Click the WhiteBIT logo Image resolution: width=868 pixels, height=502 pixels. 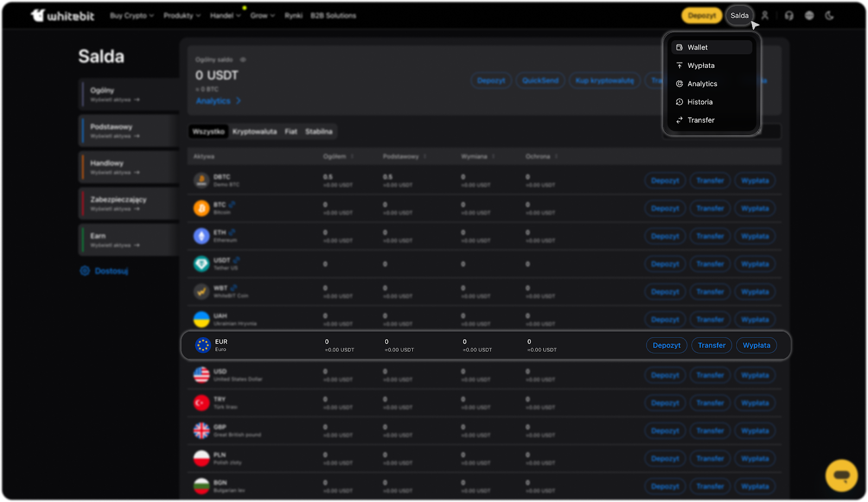coord(62,16)
